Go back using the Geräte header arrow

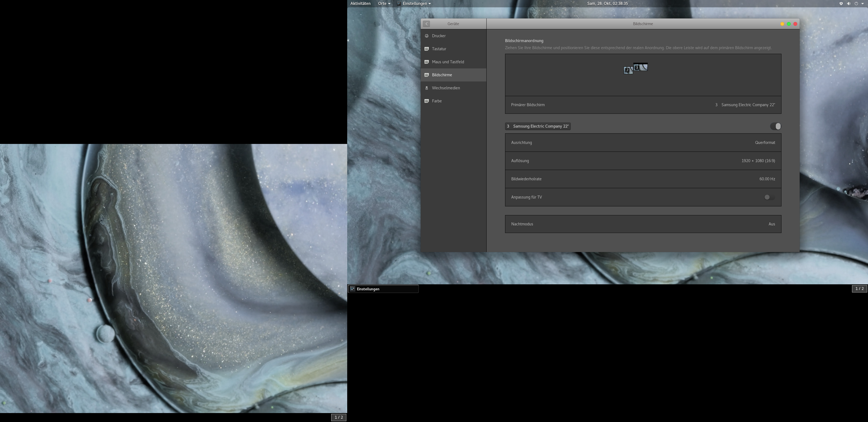coord(427,24)
